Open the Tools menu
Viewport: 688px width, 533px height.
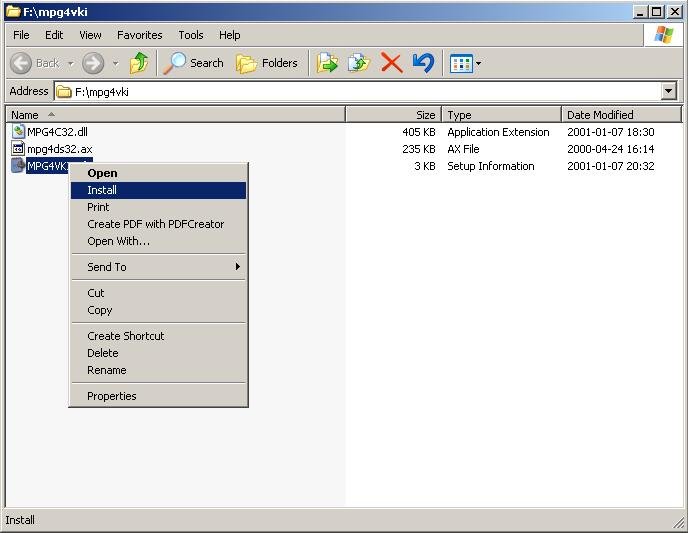pyautogui.click(x=190, y=35)
